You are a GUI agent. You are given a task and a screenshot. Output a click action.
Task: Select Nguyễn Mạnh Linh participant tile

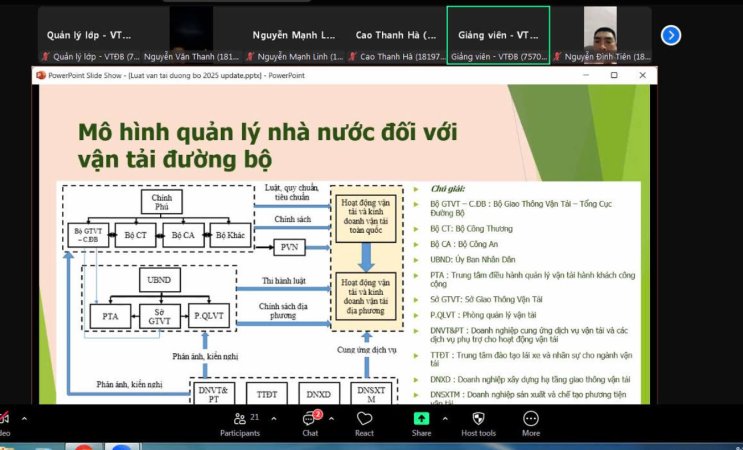coord(294,35)
